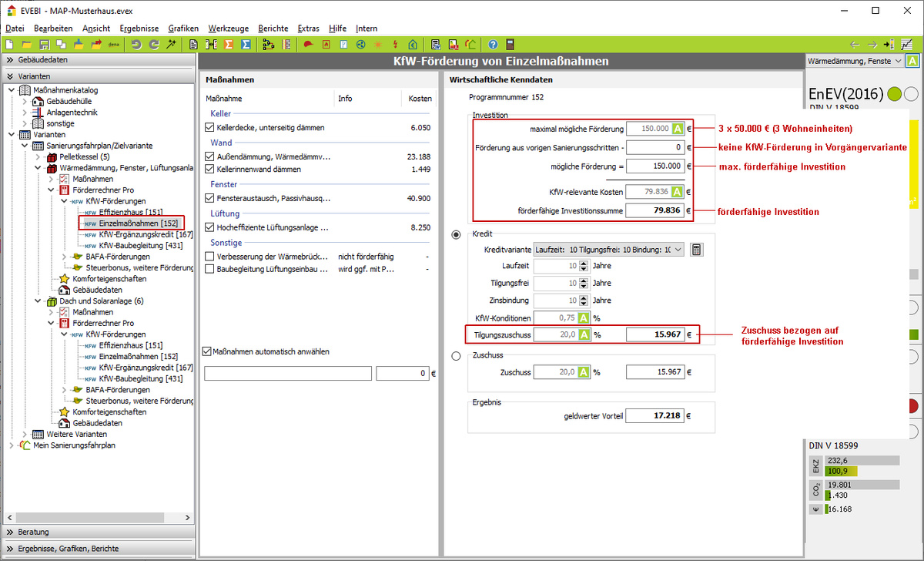The height and width of the screenshot is (561, 924).
Task: Click the blue sigma calculation icon
Action: (x=245, y=44)
